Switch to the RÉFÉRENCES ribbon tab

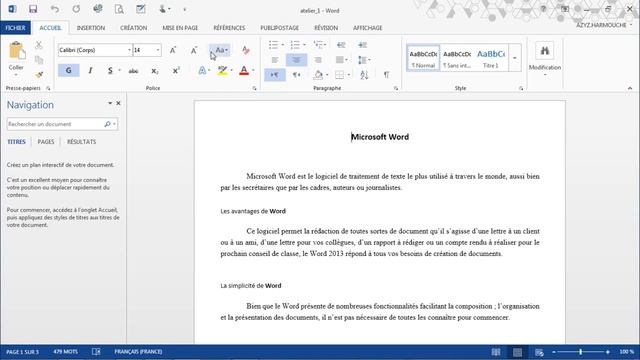point(229,28)
